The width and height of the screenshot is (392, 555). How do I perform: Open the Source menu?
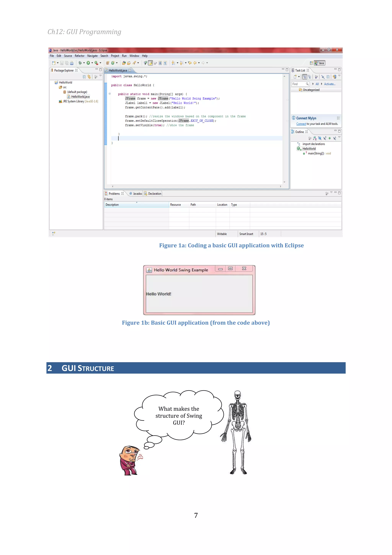coord(68,56)
